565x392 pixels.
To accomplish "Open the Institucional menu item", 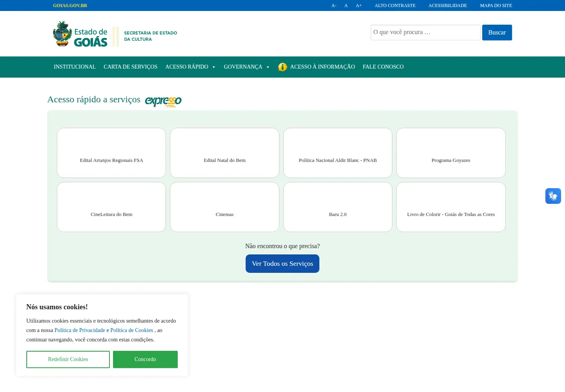I will pyautogui.click(x=75, y=67).
